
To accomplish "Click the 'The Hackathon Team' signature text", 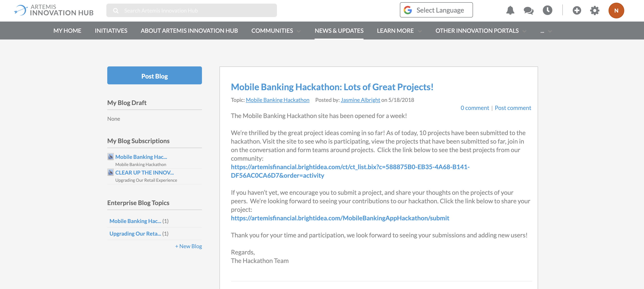I will click(259, 261).
